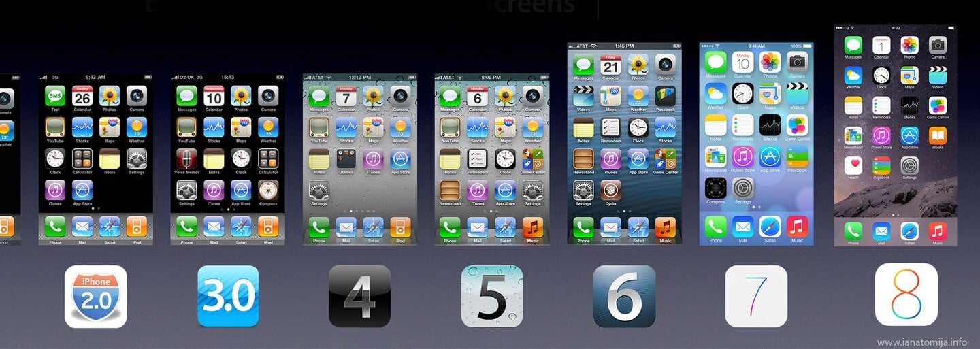Viewport: 980px width, 349px height.
Task: Open Music from the iOS 8 screen dock
Action: point(938,231)
